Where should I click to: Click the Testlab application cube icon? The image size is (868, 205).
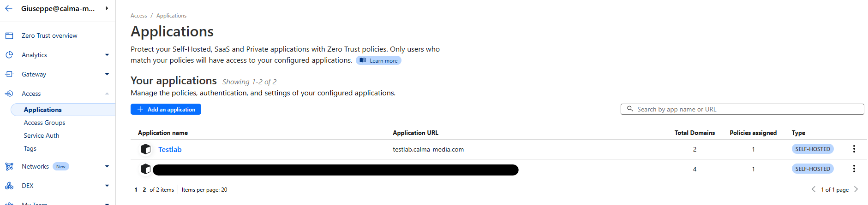coord(145,149)
